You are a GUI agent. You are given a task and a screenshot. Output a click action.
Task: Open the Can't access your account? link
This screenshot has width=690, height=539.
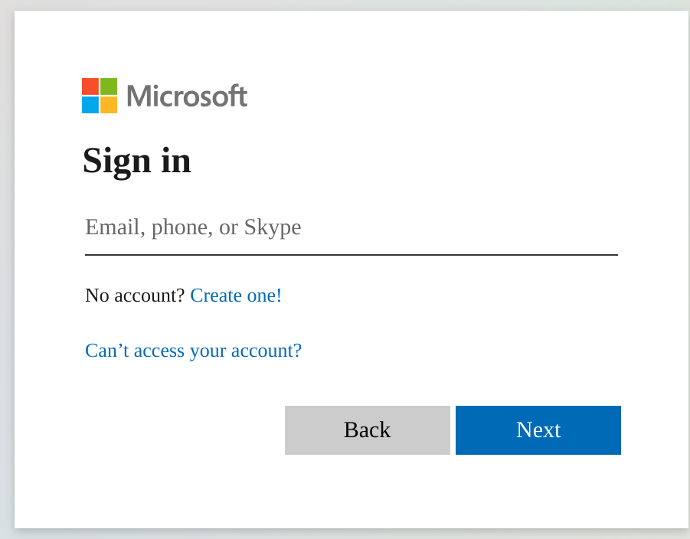[x=193, y=351]
